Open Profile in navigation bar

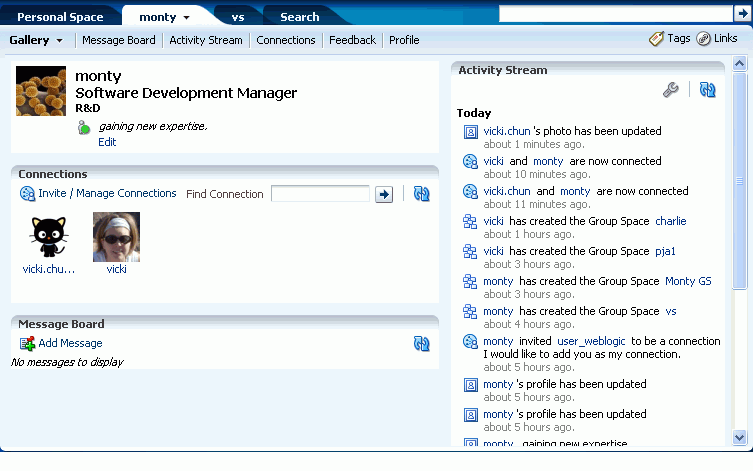tap(404, 40)
